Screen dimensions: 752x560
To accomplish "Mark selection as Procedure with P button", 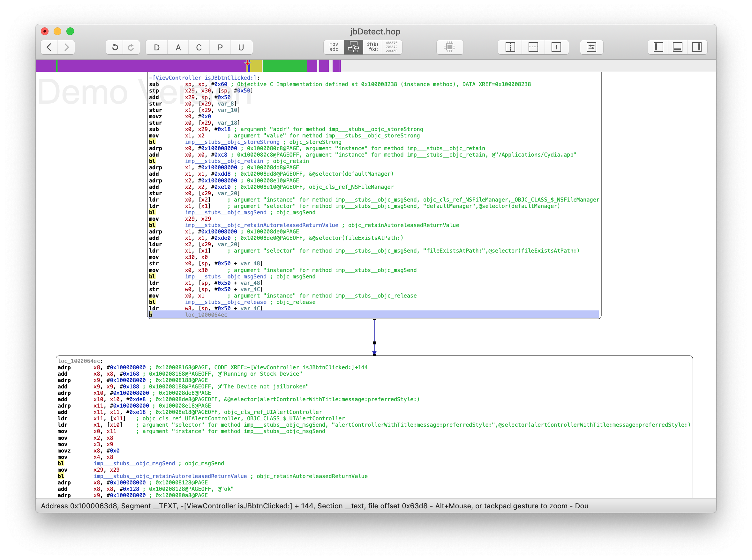I will point(220,47).
